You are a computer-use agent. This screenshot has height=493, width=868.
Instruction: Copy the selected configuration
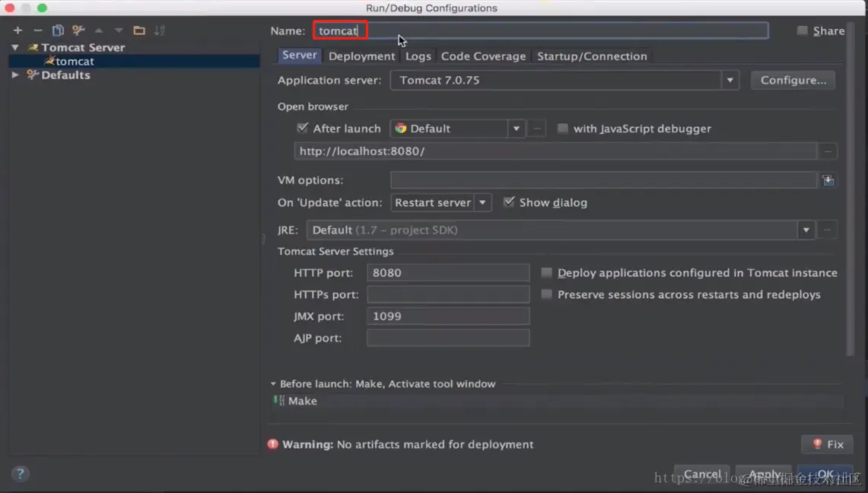(x=58, y=30)
